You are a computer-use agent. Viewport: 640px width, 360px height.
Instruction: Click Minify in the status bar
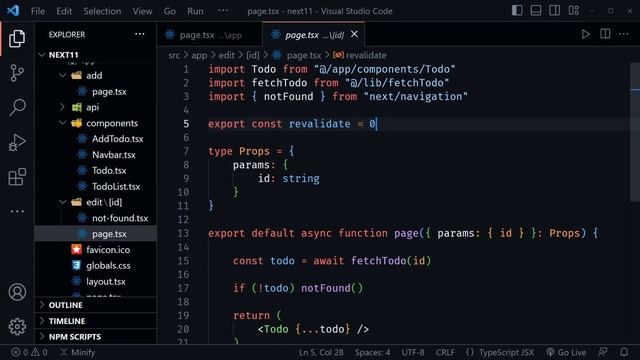coord(78,352)
